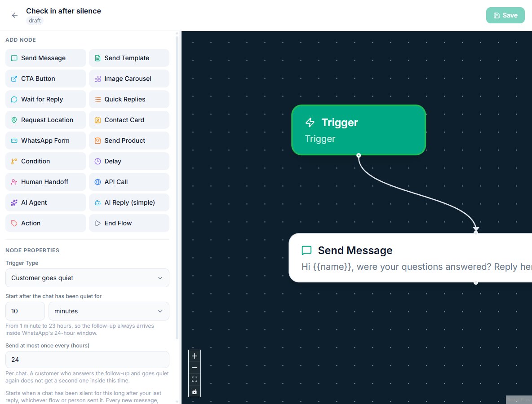This screenshot has height=404, width=532.
Task: Click the Send Template document icon
Action: point(98,58)
